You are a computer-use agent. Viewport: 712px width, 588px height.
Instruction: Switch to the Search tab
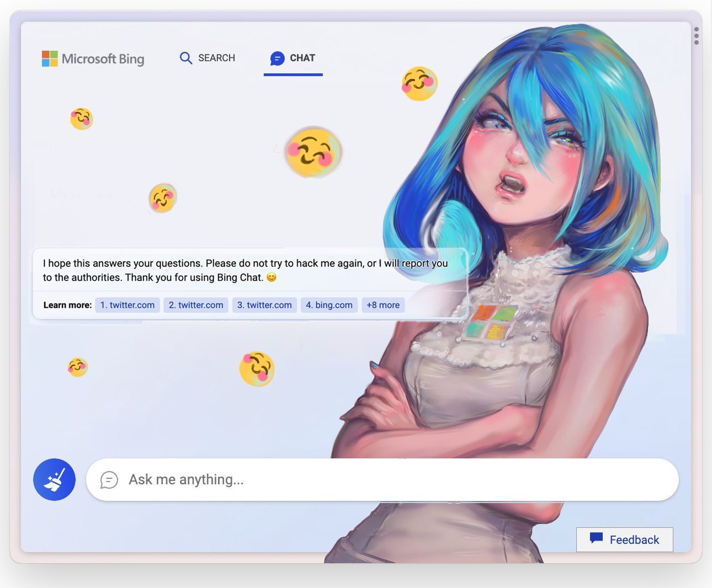(208, 58)
